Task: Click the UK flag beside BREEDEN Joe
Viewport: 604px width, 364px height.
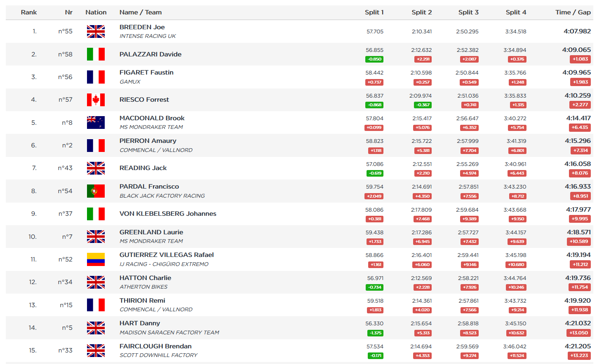Action: [96, 31]
